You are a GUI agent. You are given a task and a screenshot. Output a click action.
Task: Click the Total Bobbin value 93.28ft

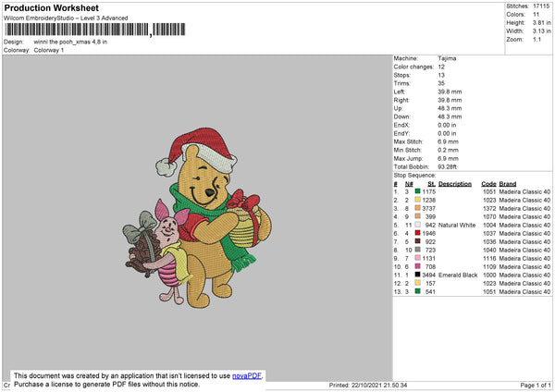point(447,166)
